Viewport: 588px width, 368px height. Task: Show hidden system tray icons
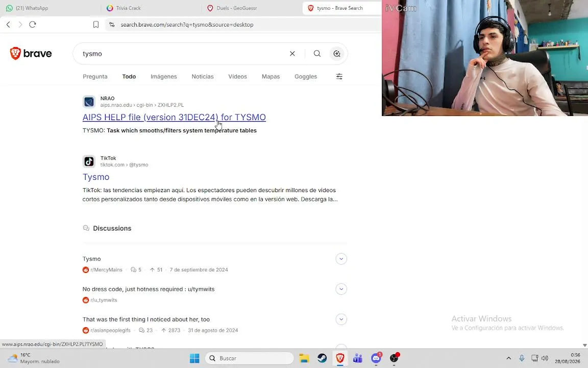pyautogui.click(x=508, y=358)
